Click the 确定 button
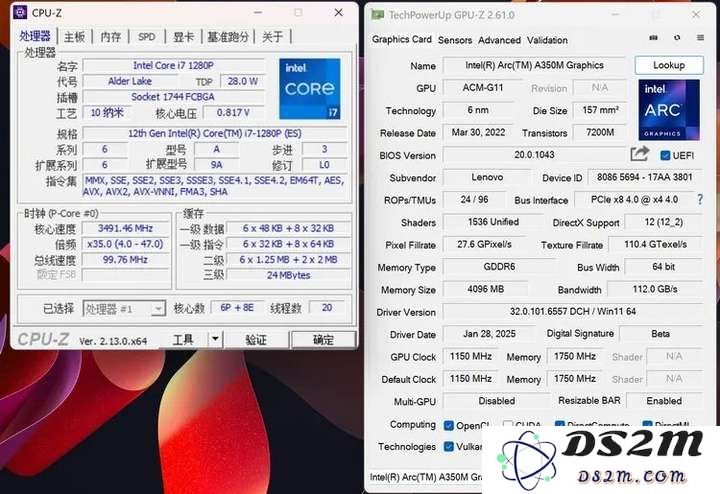Image resolution: width=720 pixels, height=494 pixels. click(x=323, y=339)
